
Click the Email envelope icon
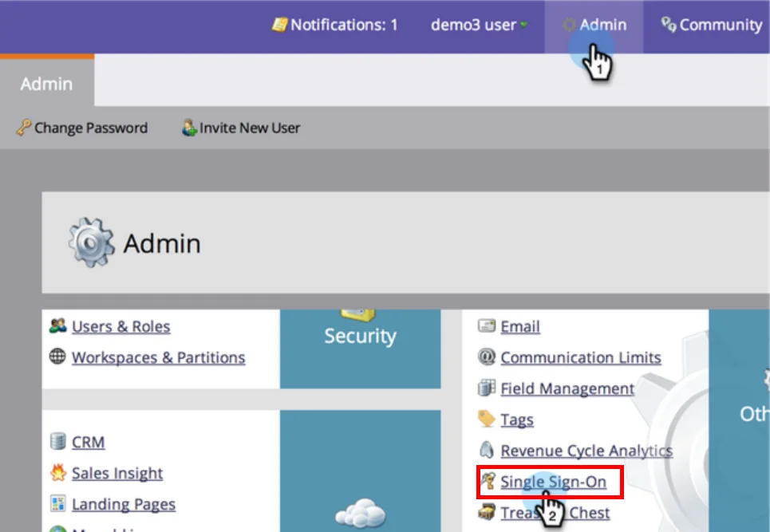(x=487, y=326)
